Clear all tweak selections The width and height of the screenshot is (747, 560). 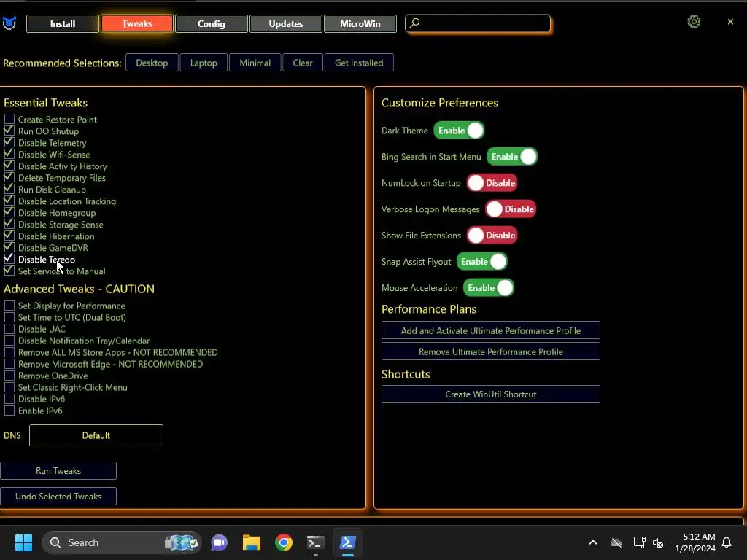click(x=303, y=63)
